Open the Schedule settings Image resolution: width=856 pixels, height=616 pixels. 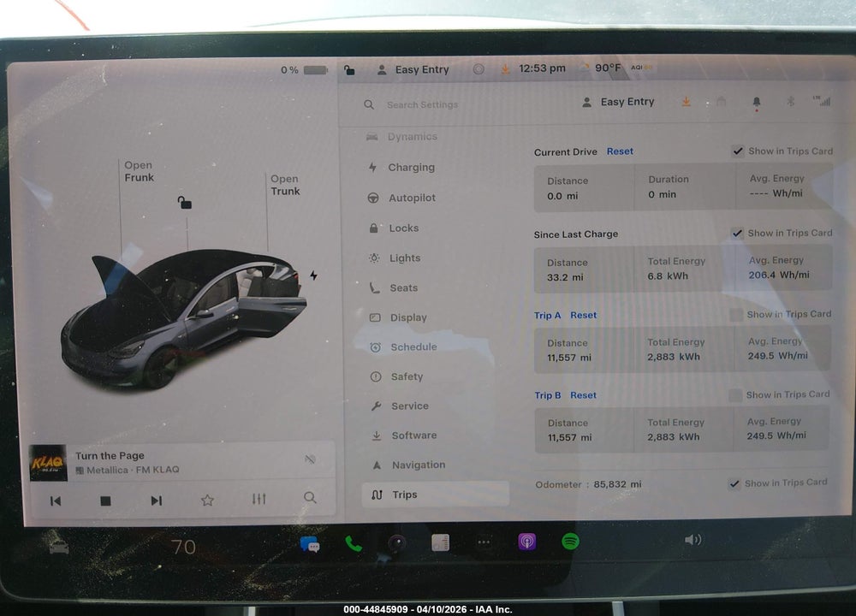(x=403, y=347)
